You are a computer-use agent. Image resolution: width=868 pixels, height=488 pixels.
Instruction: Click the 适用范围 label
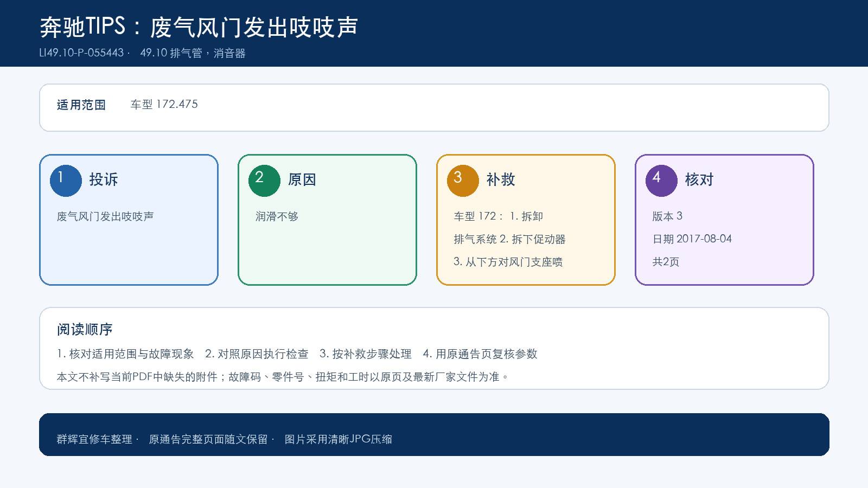pyautogui.click(x=81, y=105)
